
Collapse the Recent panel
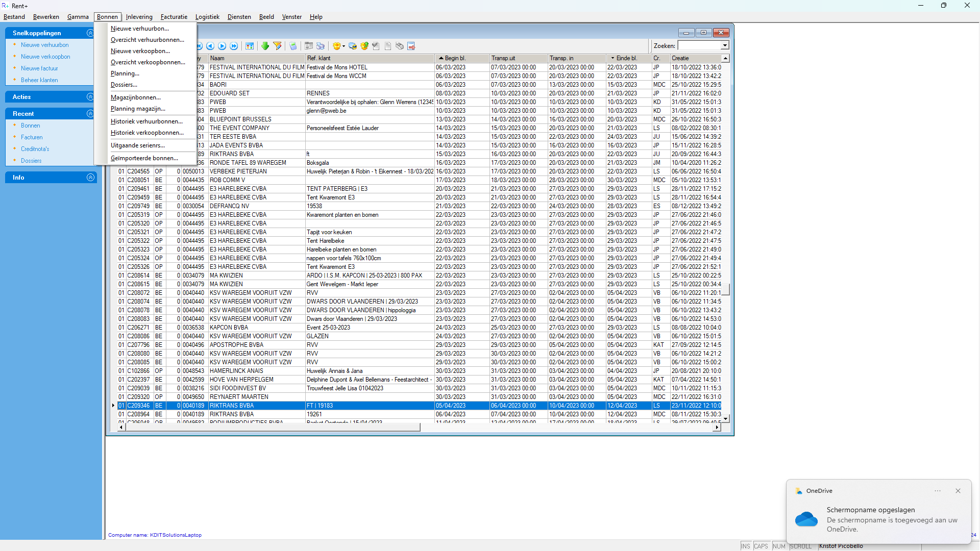(x=90, y=114)
